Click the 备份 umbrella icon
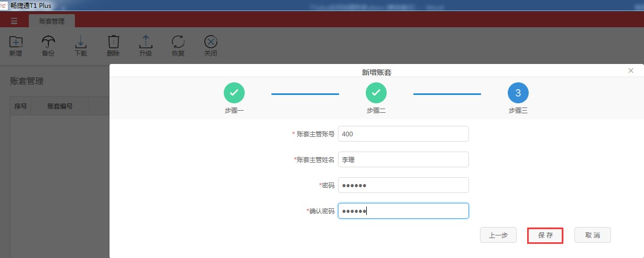This screenshot has height=258, width=644. pyautogui.click(x=48, y=41)
